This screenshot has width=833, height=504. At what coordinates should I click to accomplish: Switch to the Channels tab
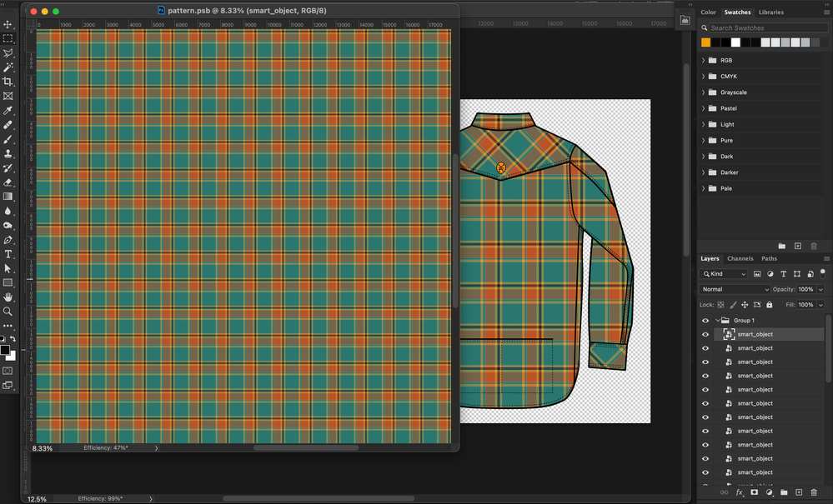point(740,258)
